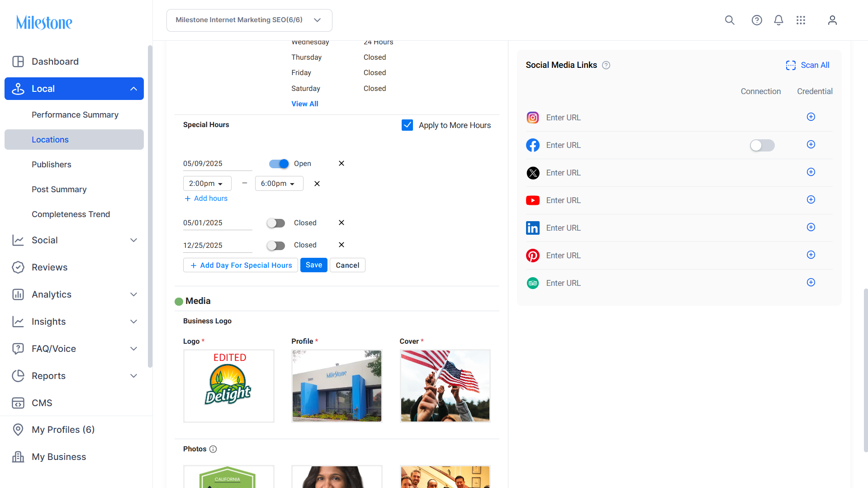Screen dimensions: 868x488
Task: Click the X (Twitter) icon
Action: click(x=533, y=173)
